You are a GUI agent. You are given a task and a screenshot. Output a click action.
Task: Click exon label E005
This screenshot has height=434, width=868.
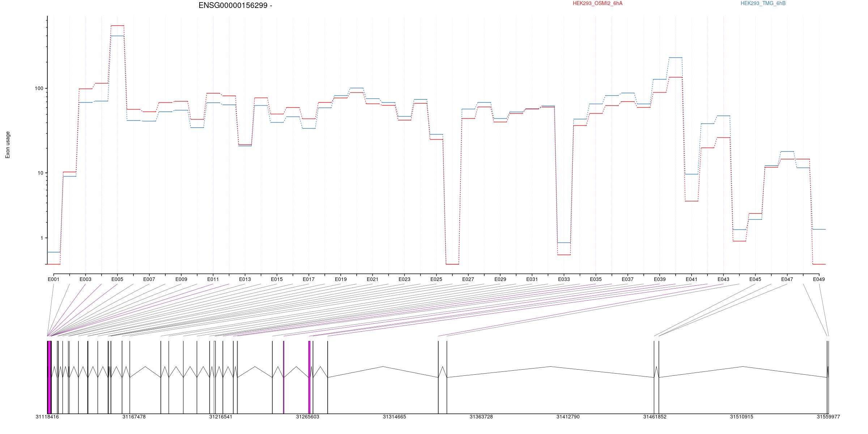(117, 279)
